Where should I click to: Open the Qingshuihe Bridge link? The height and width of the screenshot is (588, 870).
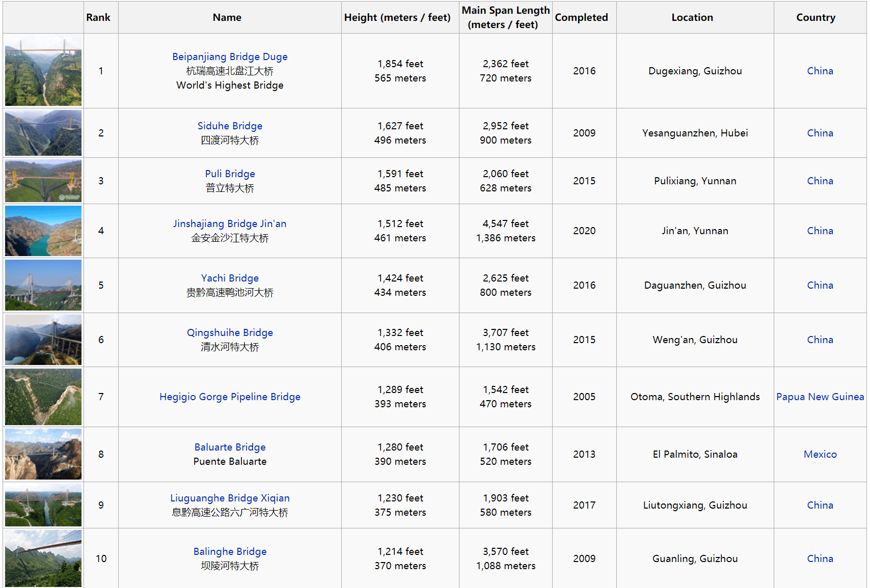[230, 332]
